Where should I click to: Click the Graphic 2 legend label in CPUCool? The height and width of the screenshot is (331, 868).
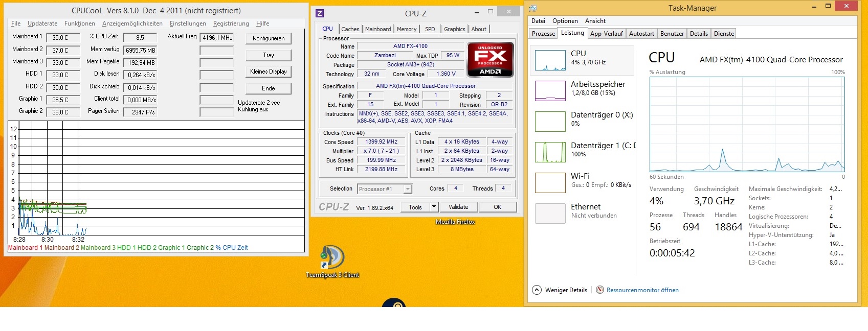pos(201,248)
